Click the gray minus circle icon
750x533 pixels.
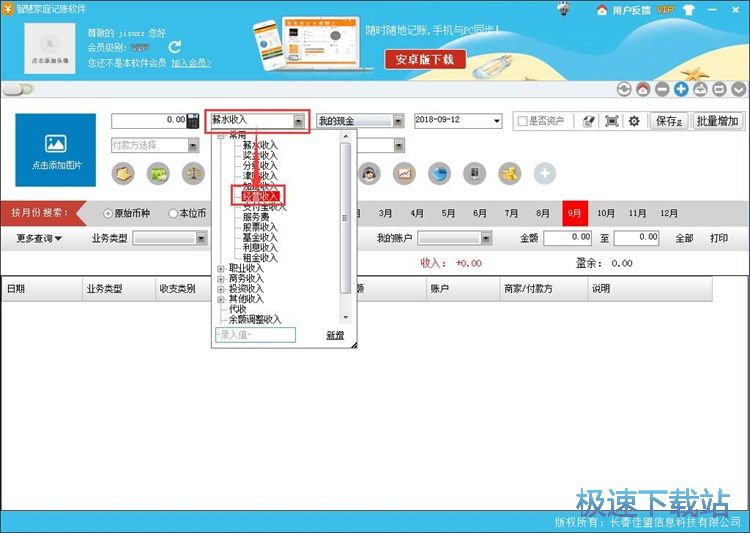click(x=662, y=89)
